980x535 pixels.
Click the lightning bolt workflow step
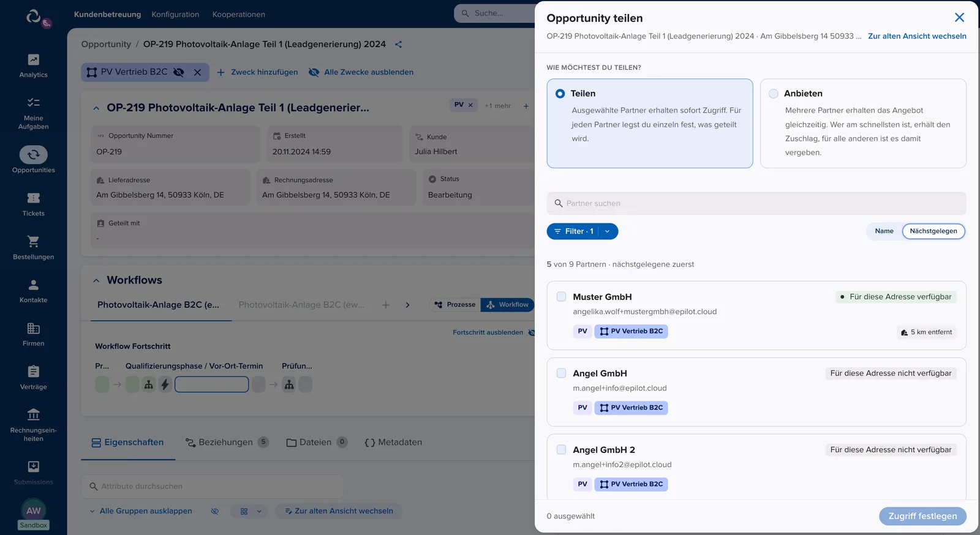point(165,384)
